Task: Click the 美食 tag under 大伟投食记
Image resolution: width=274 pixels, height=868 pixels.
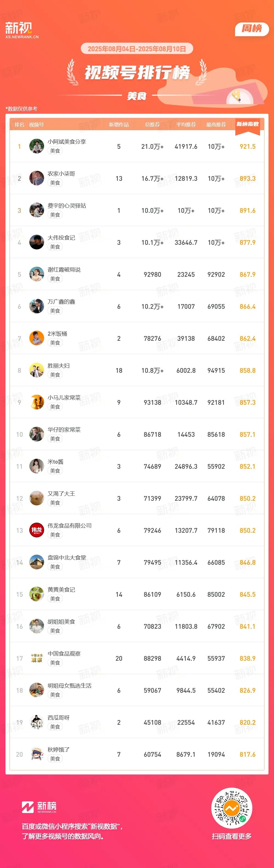Action: (x=55, y=247)
